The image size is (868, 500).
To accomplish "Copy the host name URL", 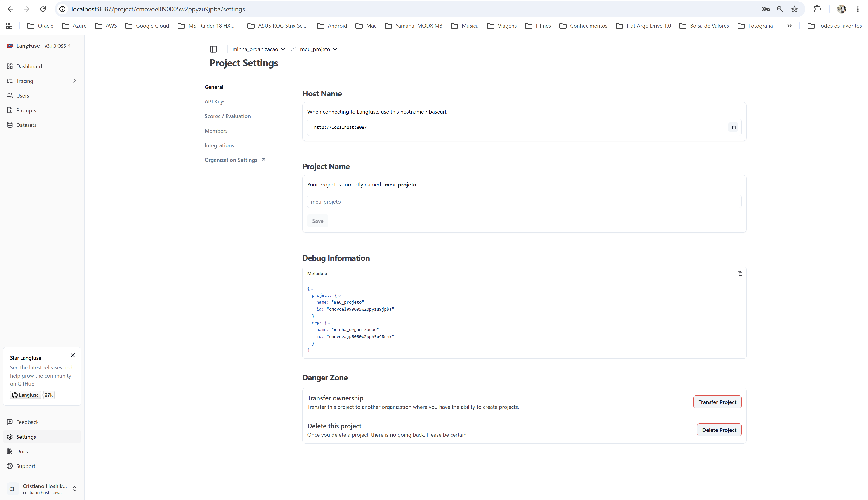I will (733, 127).
